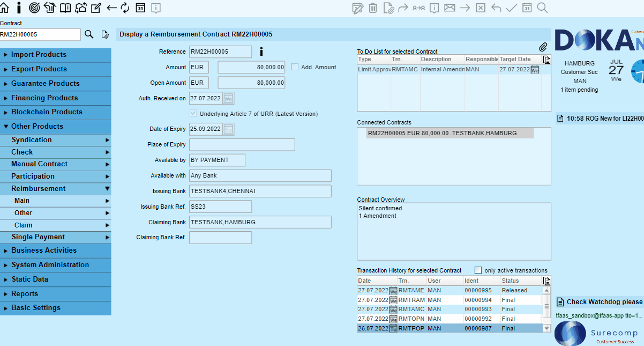Open Check submenu

click(x=56, y=152)
